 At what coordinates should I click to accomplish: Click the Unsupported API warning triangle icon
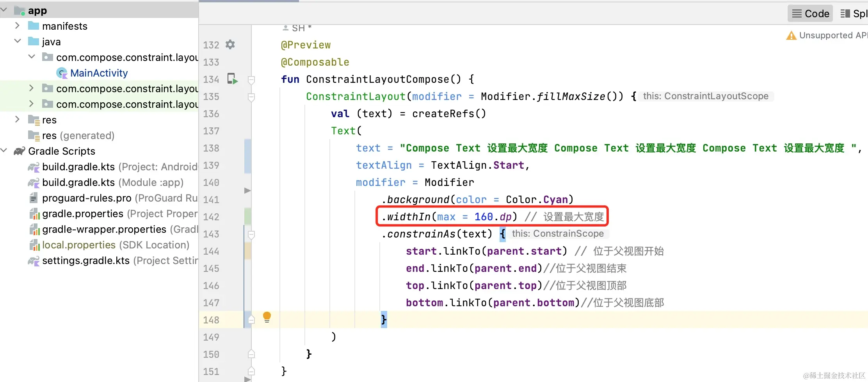(791, 36)
